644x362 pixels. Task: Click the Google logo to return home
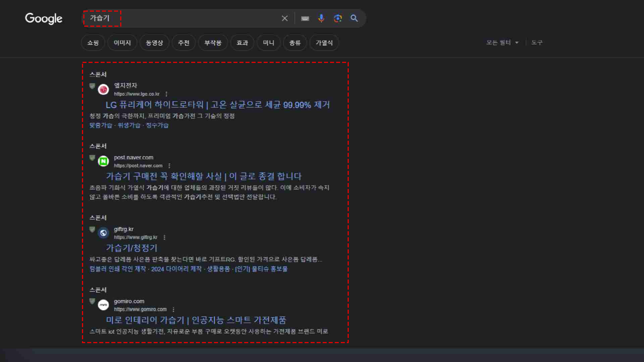43,19
